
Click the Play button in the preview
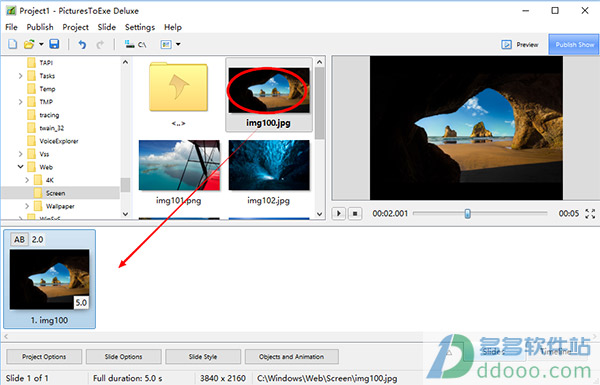pyautogui.click(x=339, y=213)
